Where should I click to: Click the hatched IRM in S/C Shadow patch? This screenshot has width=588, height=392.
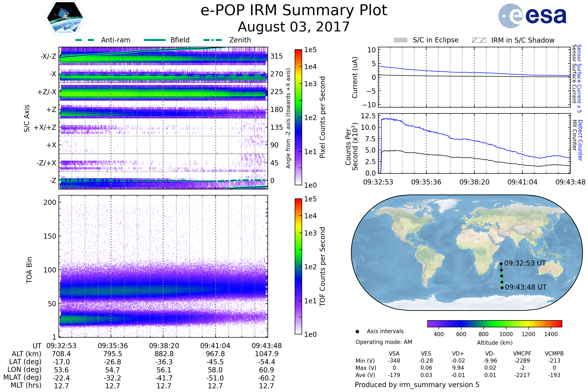click(479, 40)
